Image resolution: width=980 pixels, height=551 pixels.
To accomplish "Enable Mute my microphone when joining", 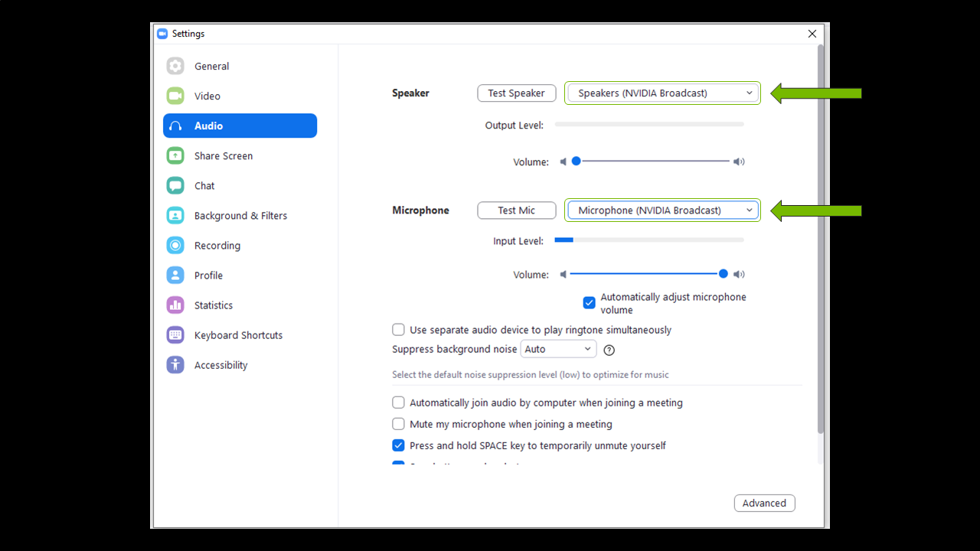I will (x=398, y=424).
